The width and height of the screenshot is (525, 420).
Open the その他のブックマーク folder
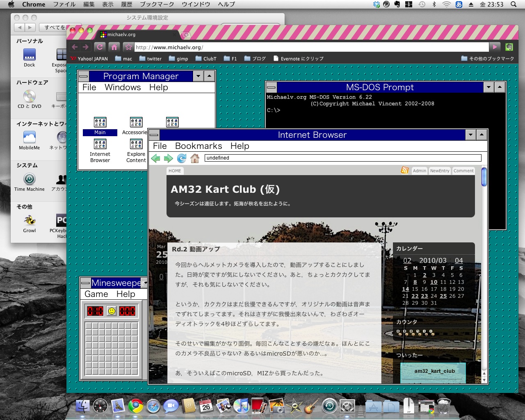pos(487,59)
